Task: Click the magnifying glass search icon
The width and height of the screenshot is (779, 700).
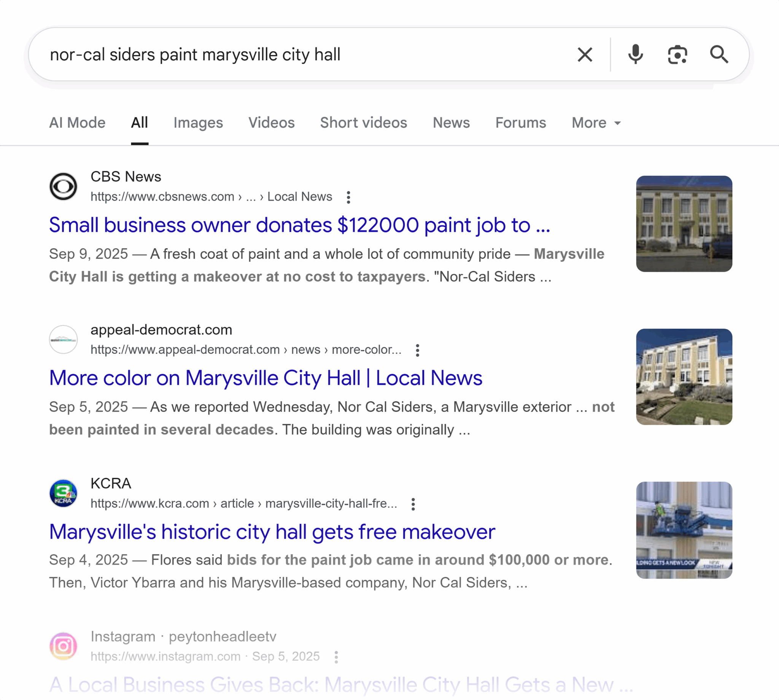Action: pyautogui.click(x=719, y=54)
